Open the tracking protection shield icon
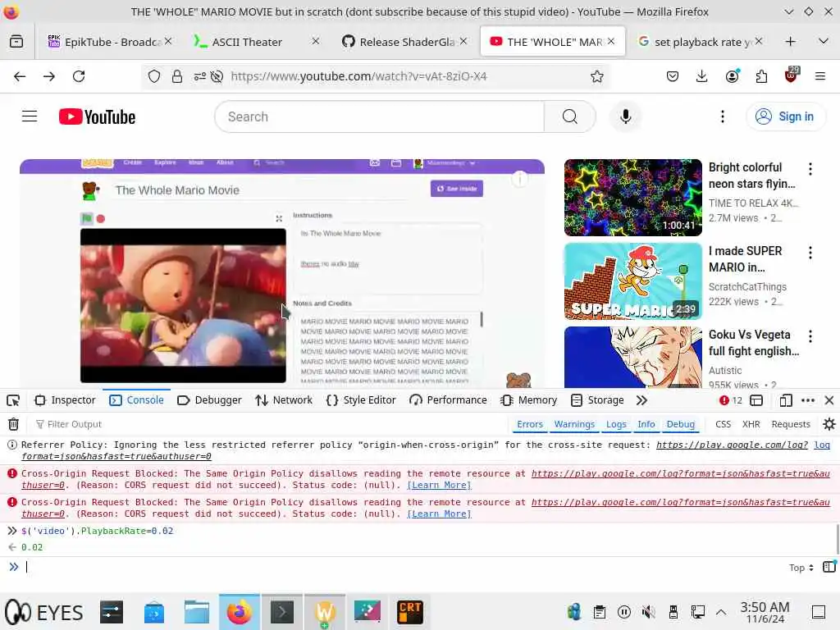The height and width of the screenshot is (630, 840). click(x=154, y=76)
